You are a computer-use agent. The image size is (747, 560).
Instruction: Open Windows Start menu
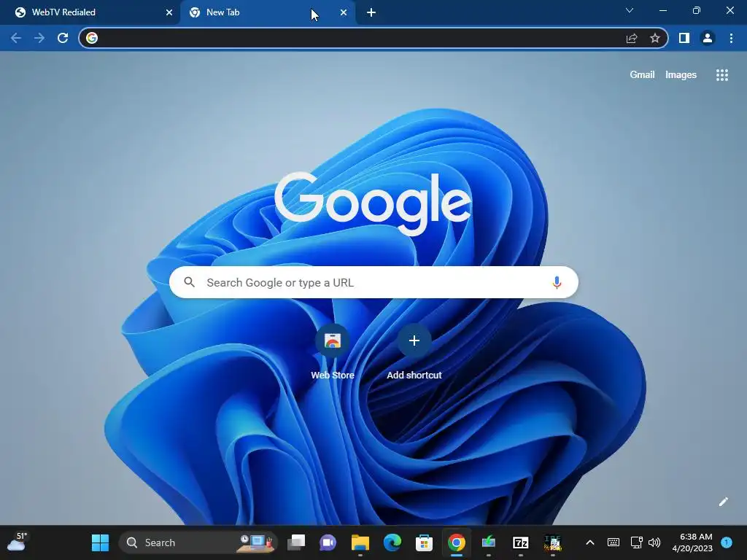point(100,542)
